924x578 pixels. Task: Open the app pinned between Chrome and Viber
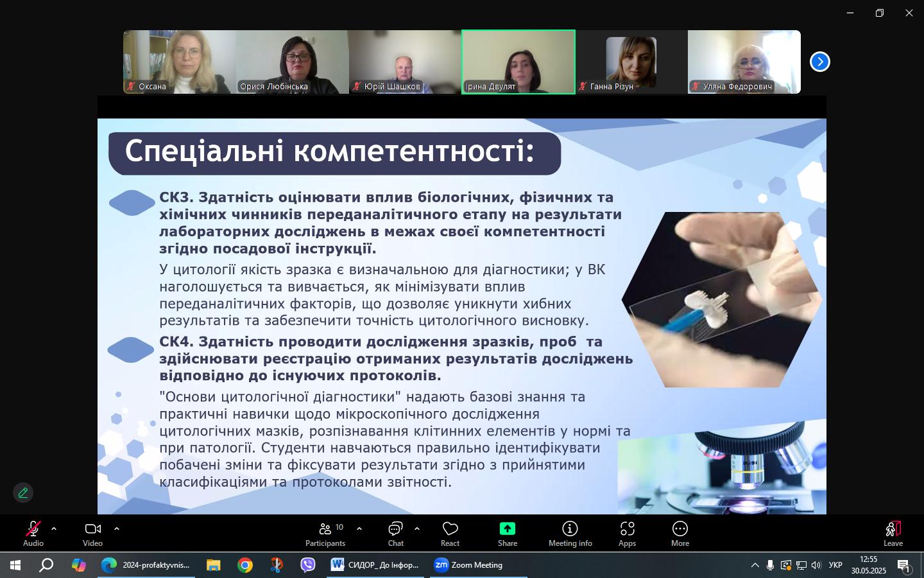[x=277, y=565]
